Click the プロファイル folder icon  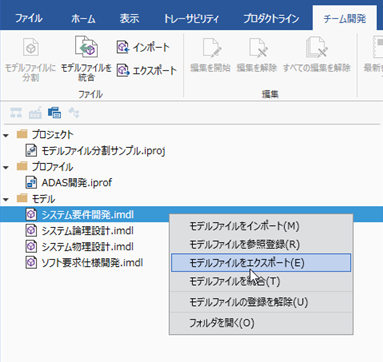click(x=22, y=166)
